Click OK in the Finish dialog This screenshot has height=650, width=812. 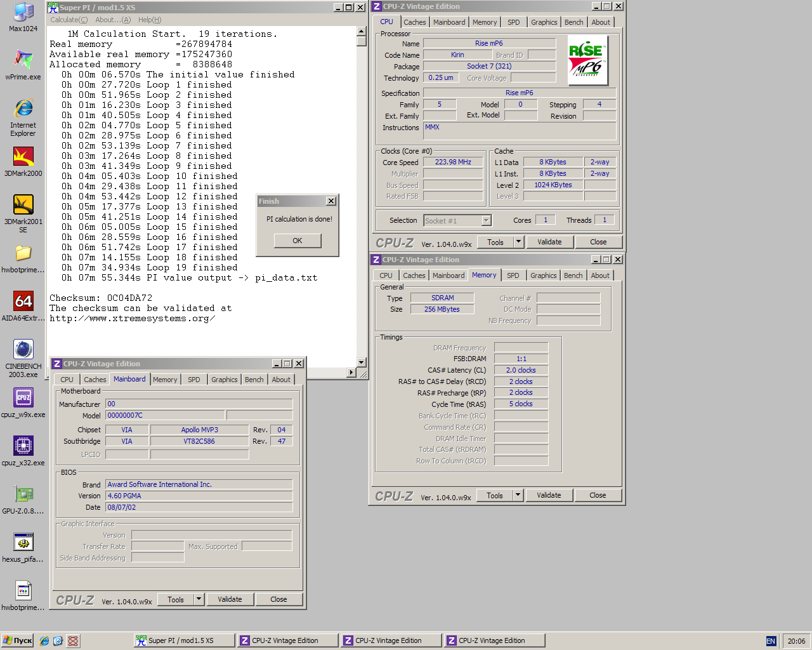pos(298,241)
